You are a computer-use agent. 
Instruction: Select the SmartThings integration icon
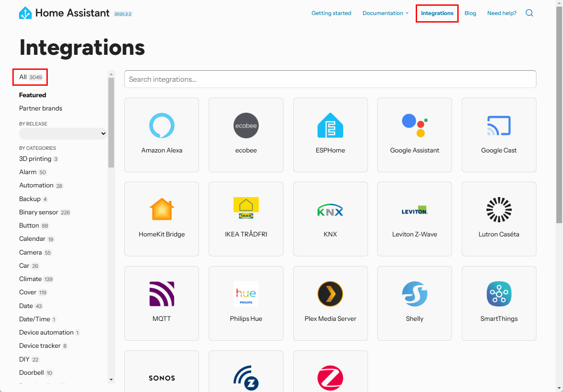pos(499,294)
